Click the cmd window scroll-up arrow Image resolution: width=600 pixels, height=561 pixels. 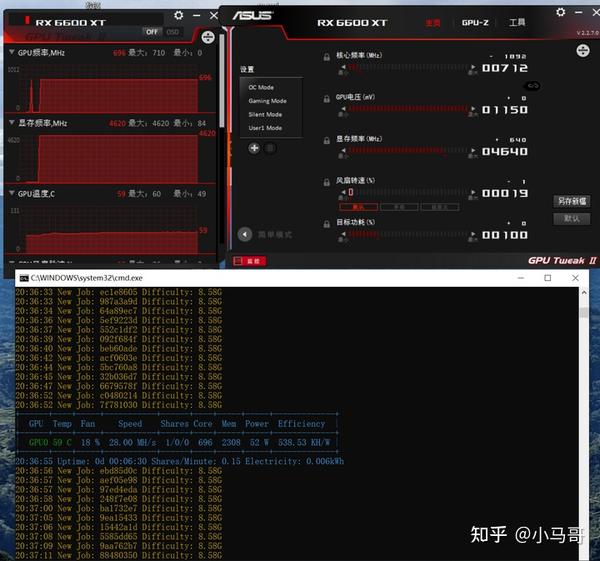(584, 292)
